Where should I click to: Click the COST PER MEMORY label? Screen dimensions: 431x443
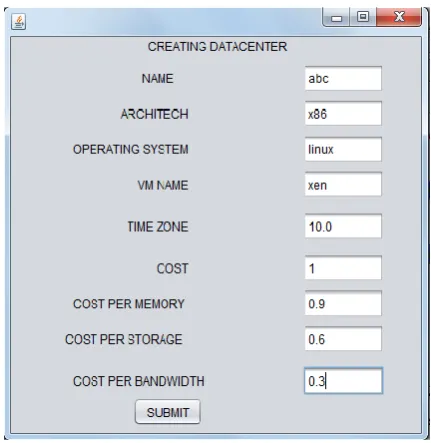pyautogui.click(x=129, y=304)
